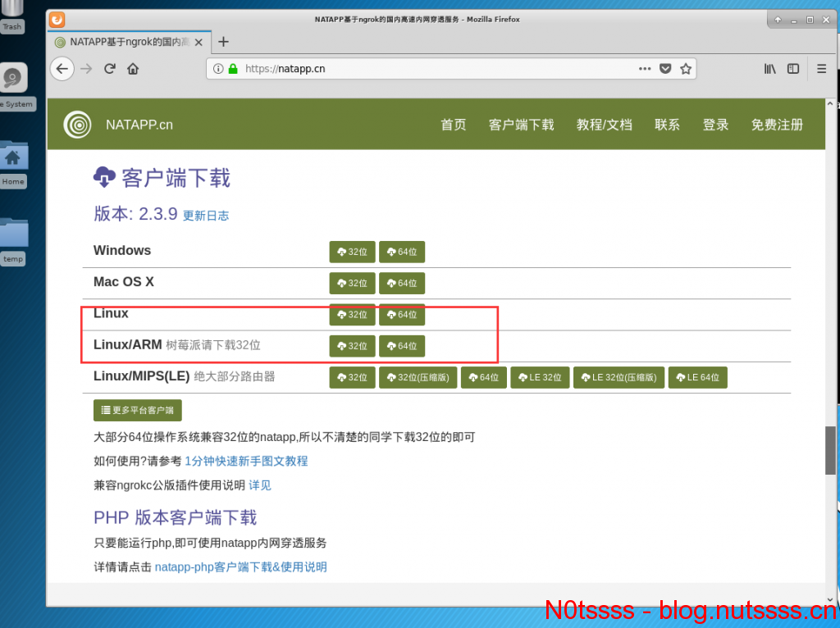Click the NATAPP spiral logo
Viewport: 840px width, 628px height.
point(78,125)
